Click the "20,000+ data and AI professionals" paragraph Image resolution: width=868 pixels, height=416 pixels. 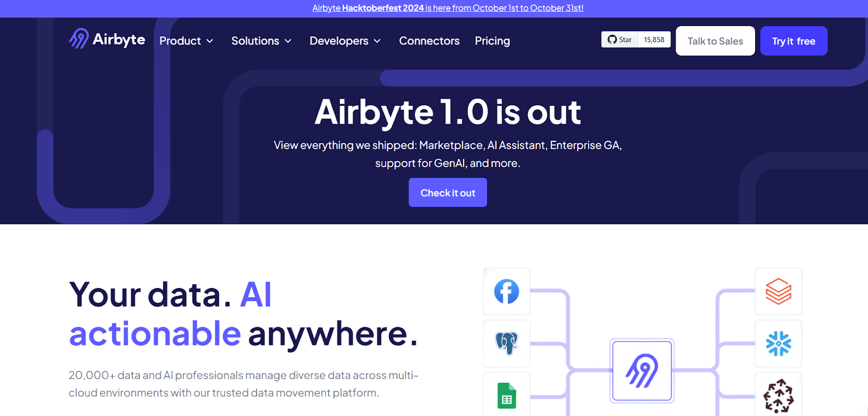pyautogui.click(x=244, y=384)
